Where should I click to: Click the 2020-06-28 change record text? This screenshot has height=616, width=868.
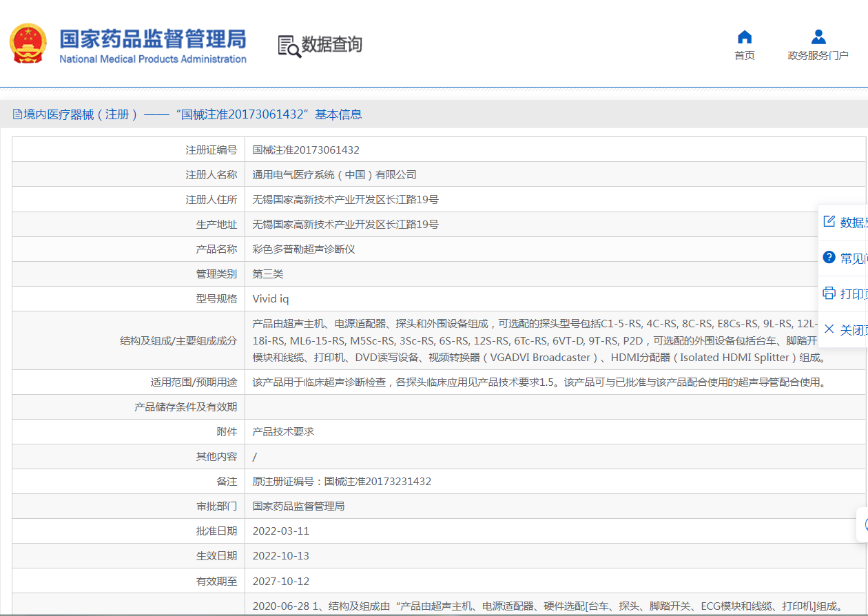tap(548, 606)
